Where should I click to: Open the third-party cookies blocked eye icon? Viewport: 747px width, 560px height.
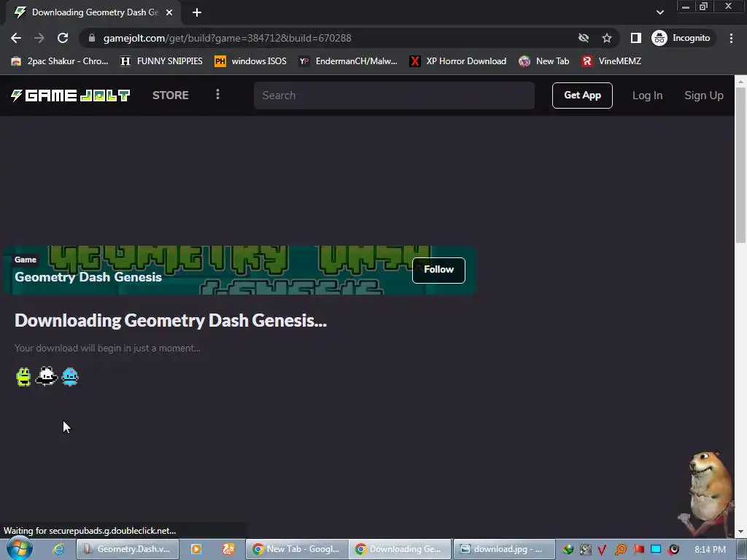(x=584, y=38)
